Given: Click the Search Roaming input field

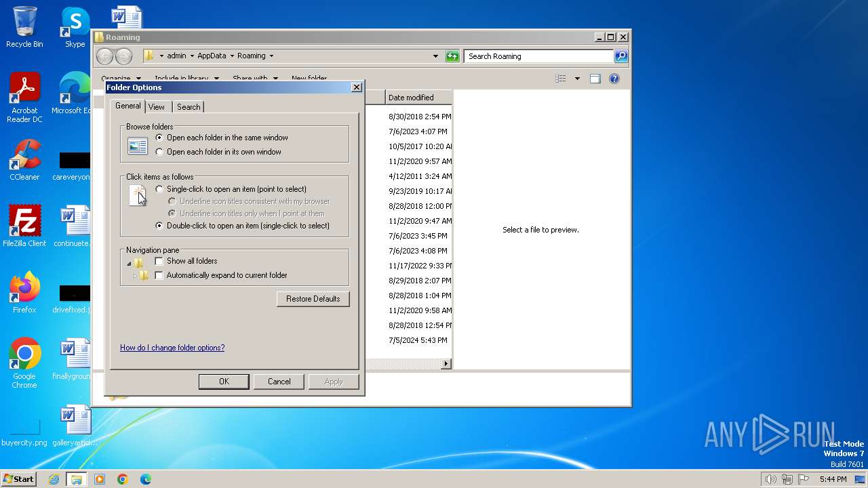Looking at the screenshot, I should click(x=539, y=56).
